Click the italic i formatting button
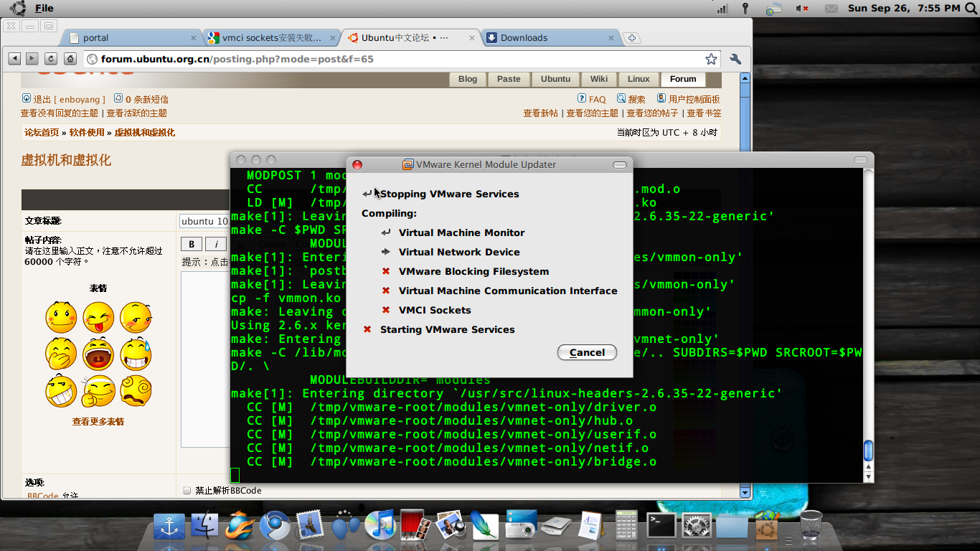Image resolution: width=980 pixels, height=551 pixels. 216,244
